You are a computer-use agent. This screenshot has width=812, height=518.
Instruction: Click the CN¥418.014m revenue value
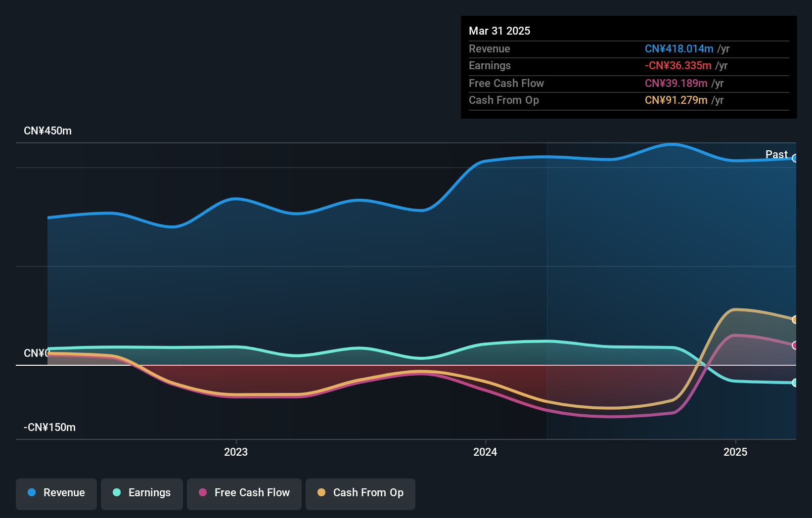point(679,48)
